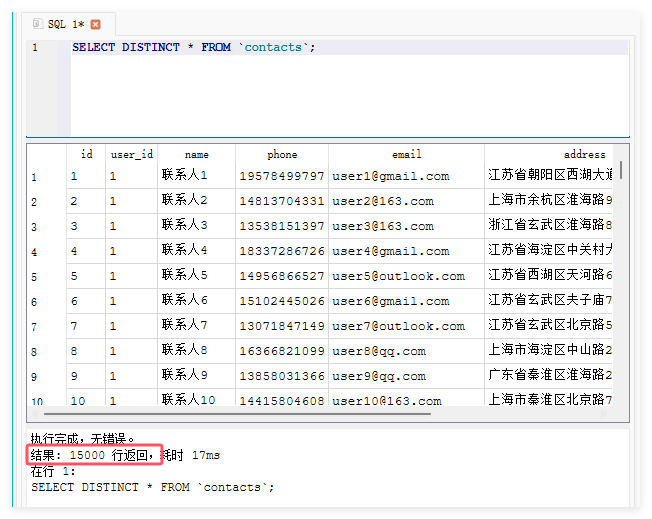Click the horizontal scrollbar of results grid
The height and width of the screenshot is (519, 652).
pos(237,414)
